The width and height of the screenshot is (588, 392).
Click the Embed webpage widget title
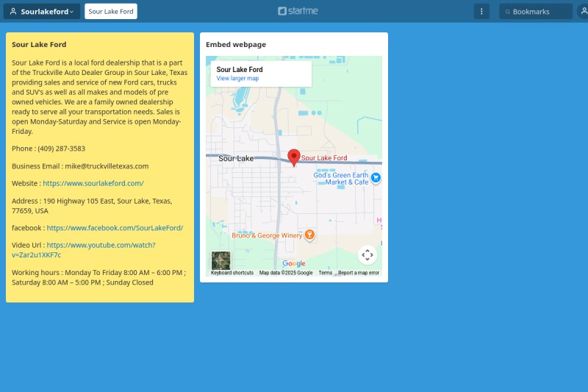click(236, 44)
